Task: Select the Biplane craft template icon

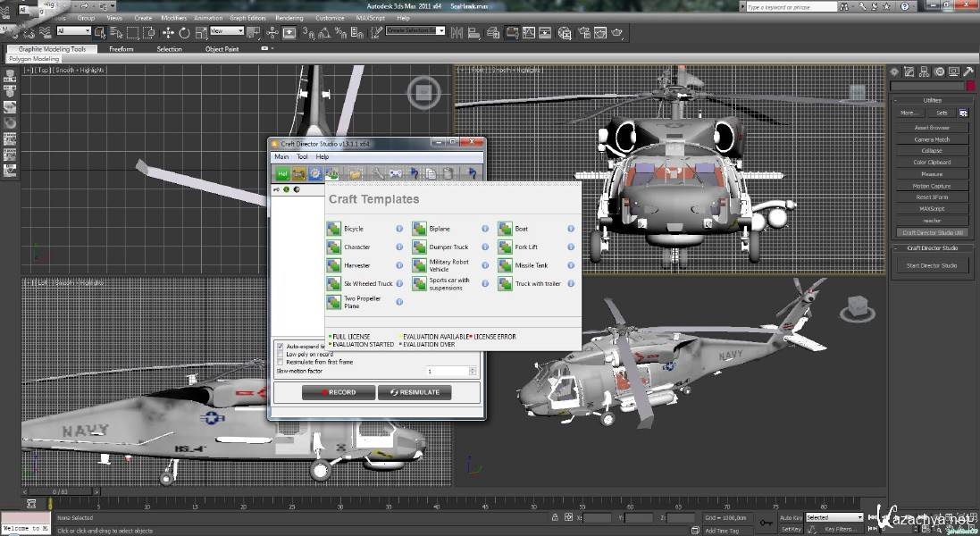Action: click(419, 229)
